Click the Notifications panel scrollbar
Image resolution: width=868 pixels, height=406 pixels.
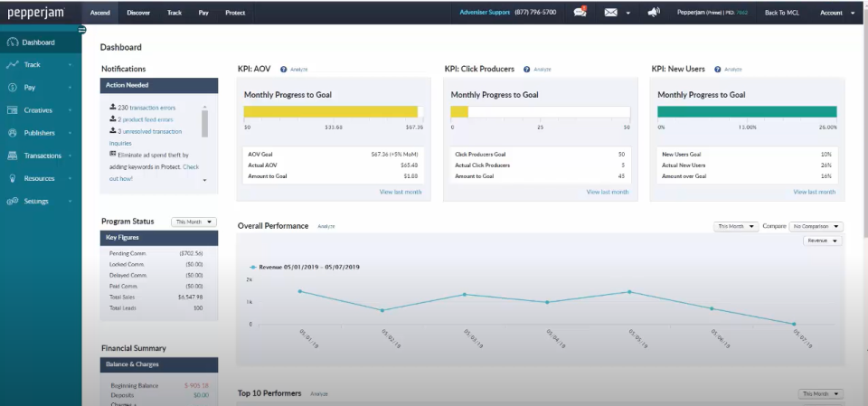pos(204,122)
